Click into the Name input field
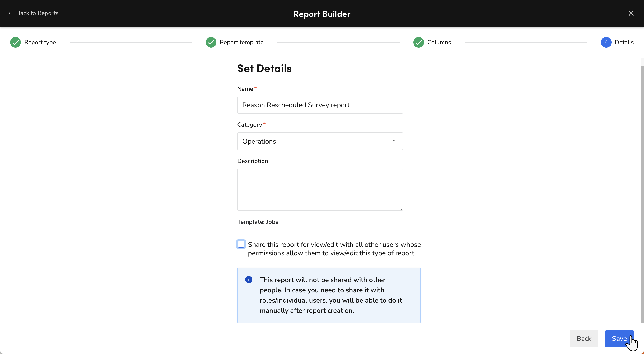 coord(320,105)
